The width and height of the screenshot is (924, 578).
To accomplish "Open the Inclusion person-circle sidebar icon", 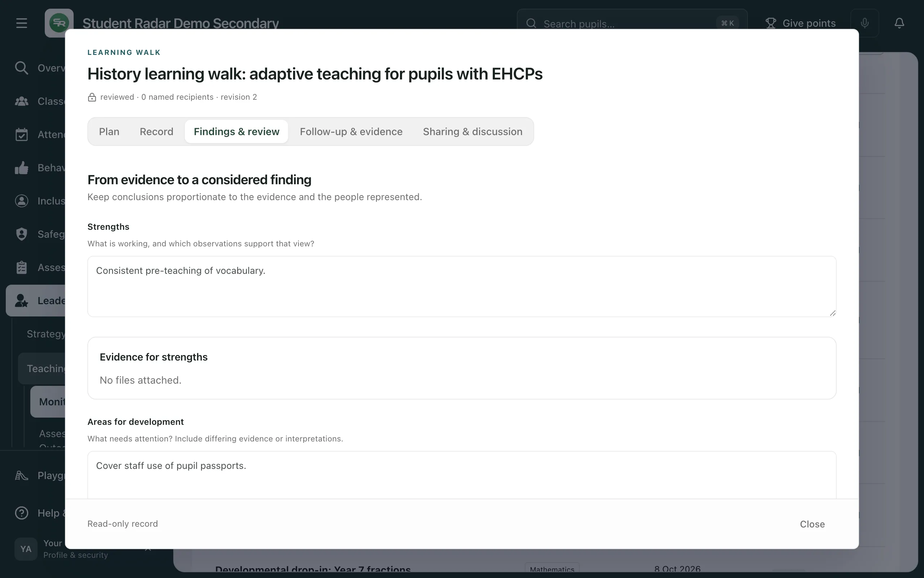I will tap(21, 201).
